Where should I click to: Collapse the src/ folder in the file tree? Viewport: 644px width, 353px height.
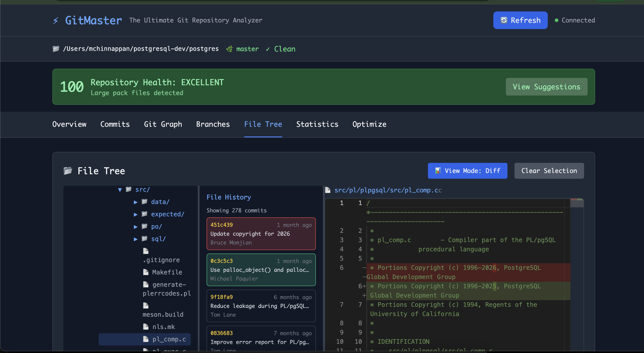(x=120, y=190)
